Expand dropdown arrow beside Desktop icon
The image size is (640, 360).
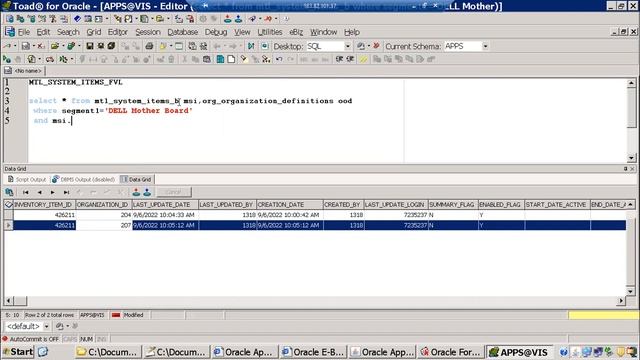coord(369,46)
